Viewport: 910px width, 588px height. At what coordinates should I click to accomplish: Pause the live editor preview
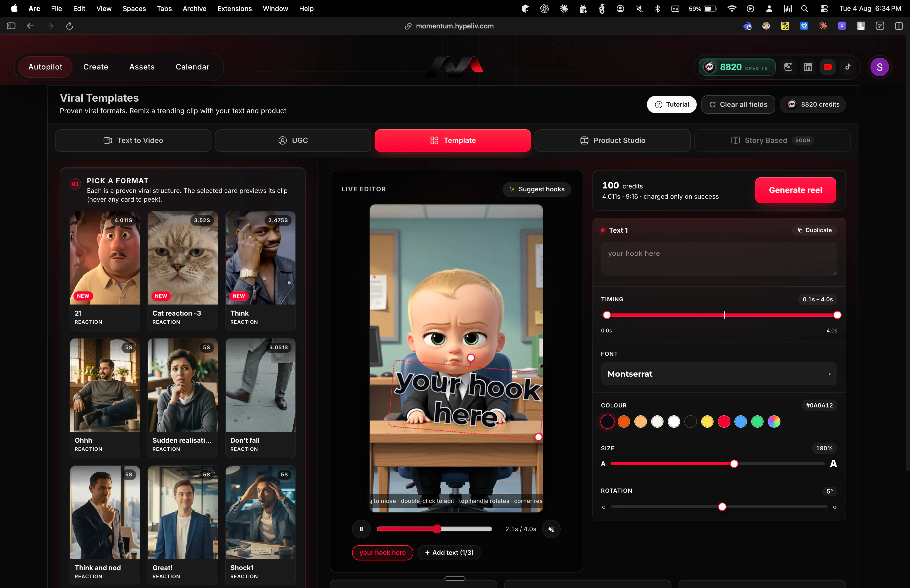click(x=361, y=529)
